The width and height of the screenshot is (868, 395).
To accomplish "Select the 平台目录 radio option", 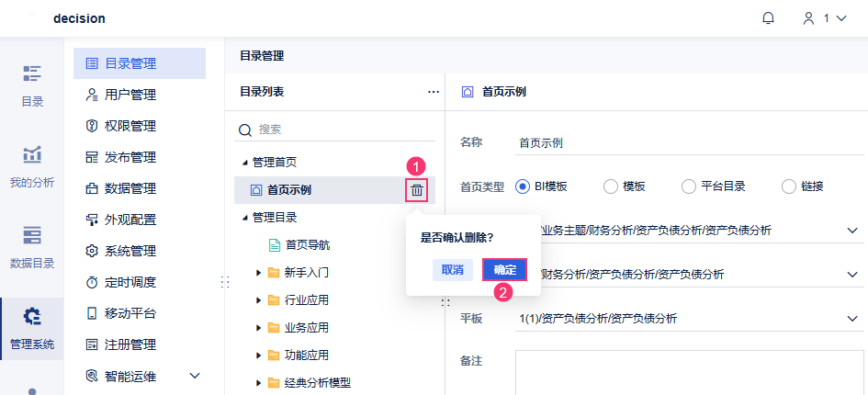I will tap(689, 186).
